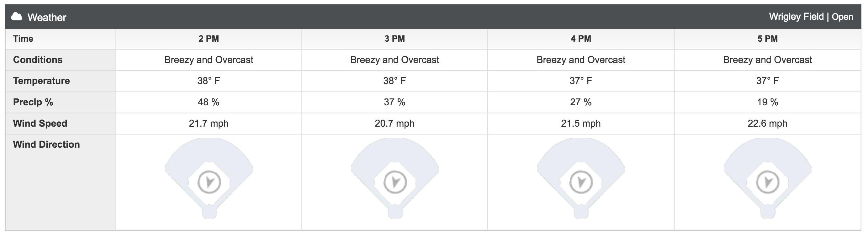Click the 48 % precipitation value
Viewport: 868px width, 237px height.
pos(209,102)
